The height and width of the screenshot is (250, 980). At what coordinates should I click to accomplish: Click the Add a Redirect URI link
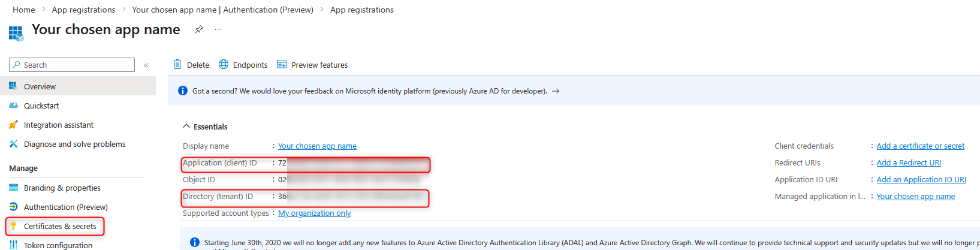[x=909, y=162]
